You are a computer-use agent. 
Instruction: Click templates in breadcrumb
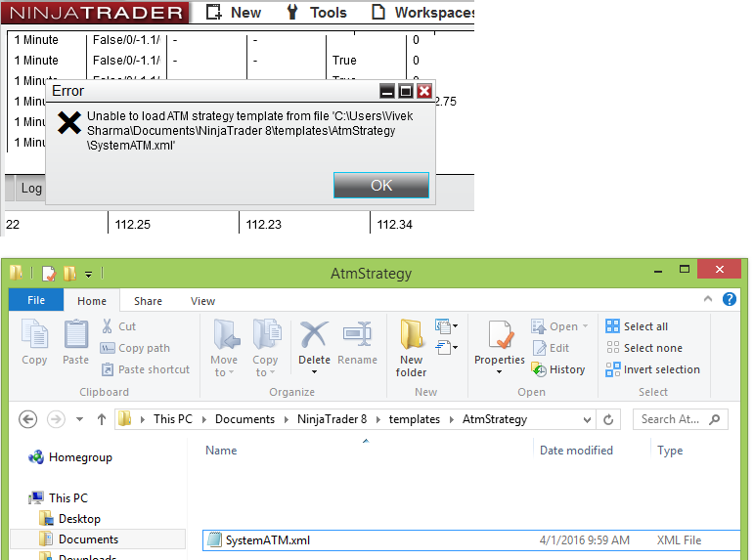tap(415, 419)
